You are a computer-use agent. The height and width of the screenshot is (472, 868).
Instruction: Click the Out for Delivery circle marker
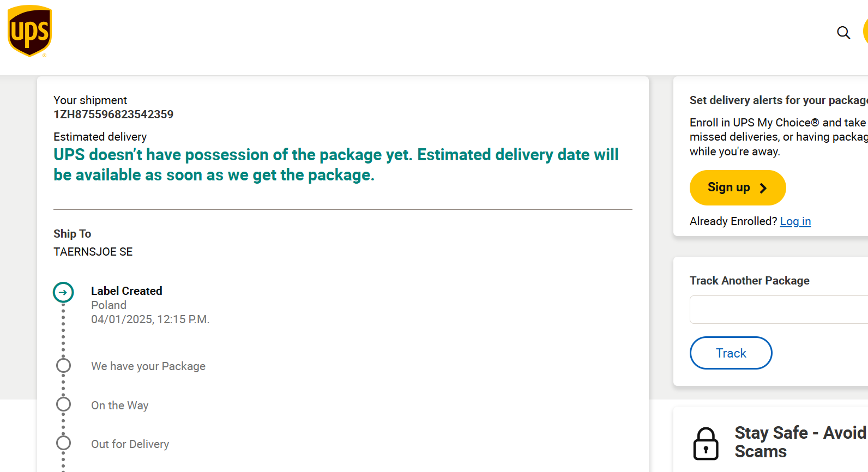pos(64,443)
